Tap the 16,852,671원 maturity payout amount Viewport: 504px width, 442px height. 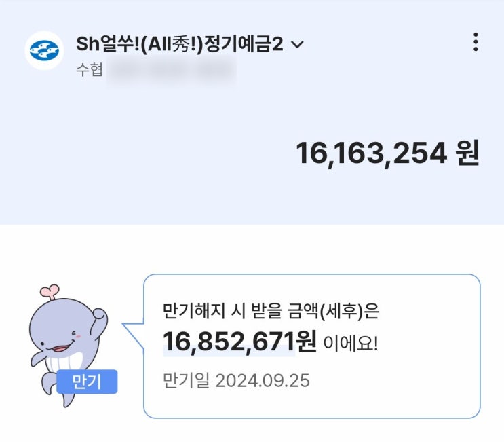point(239,342)
